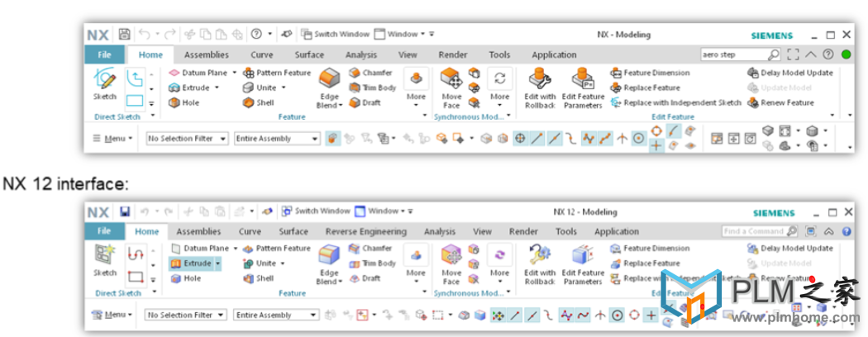Click Draft in the upper NX window
The width and height of the screenshot is (868, 337).
(x=365, y=102)
